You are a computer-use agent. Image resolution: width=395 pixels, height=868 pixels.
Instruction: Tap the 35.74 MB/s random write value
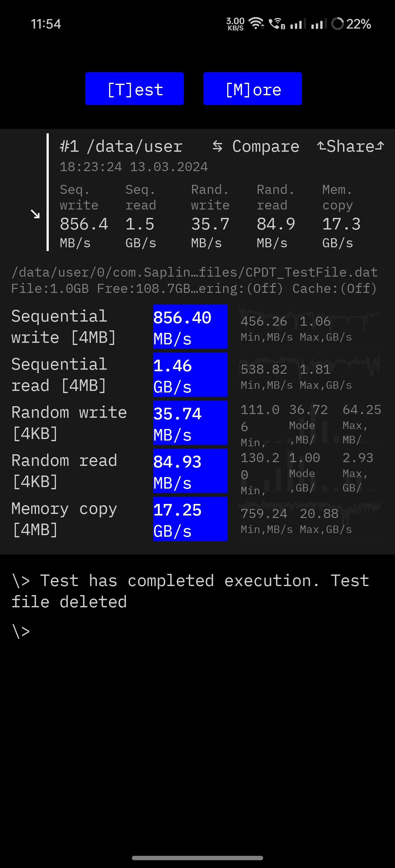pyautogui.click(x=190, y=422)
